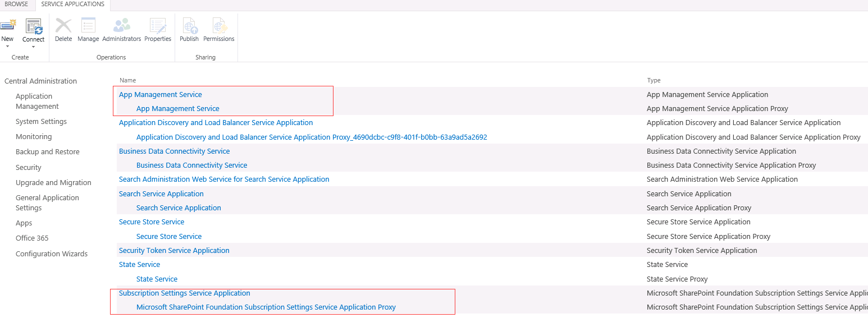Click the New service application icon
The image size is (868, 318).
[8, 25]
